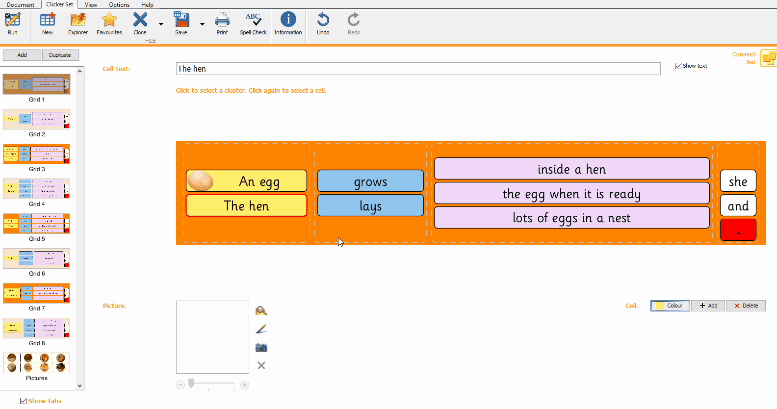Expand the Save button dropdown arrow

(201, 22)
